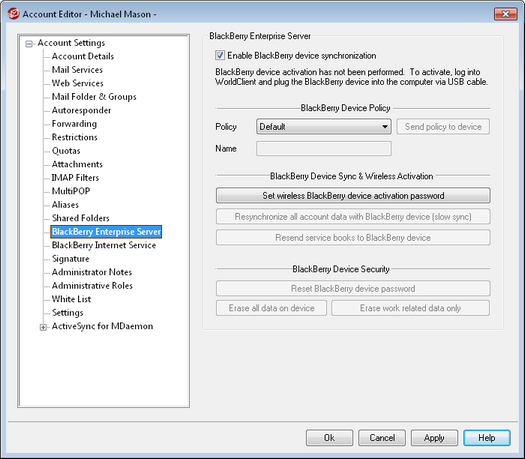This screenshot has height=459, width=525.
Task: Toggle Enable BlackBerry device synchronization checkbox
Action: point(220,55)
